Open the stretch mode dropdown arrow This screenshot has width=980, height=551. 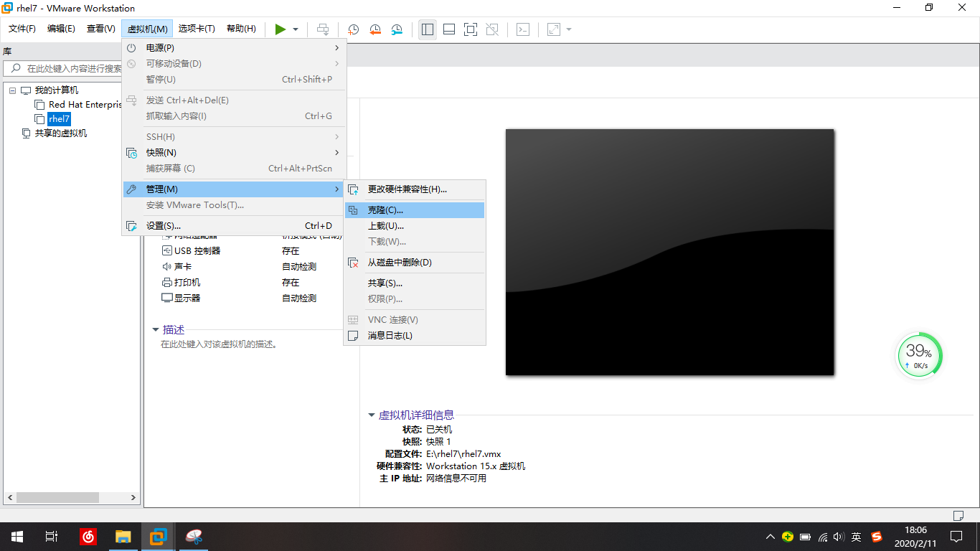point(569,29)
